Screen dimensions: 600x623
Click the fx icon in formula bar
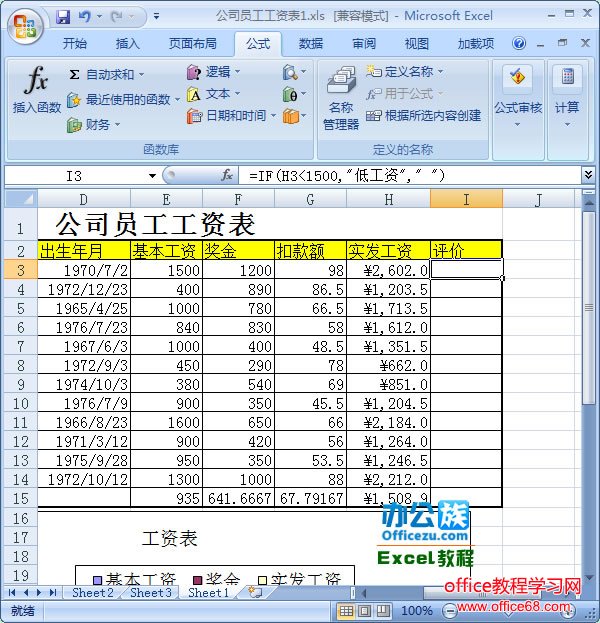pyautogui.click(x=226, y=175)
